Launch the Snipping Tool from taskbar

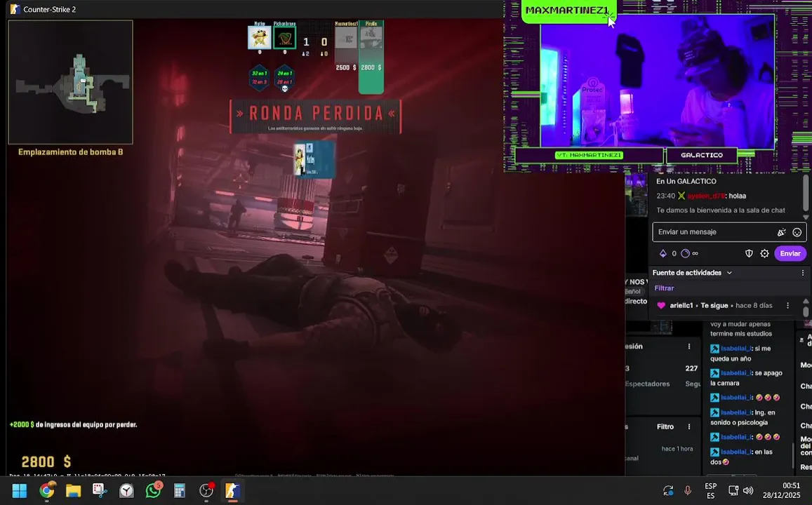(x=100, y=490)
